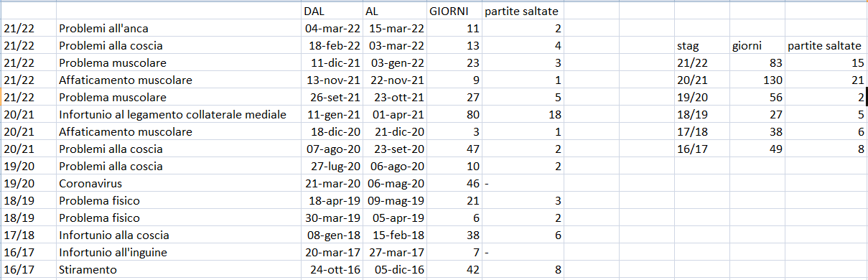Click the 'Infortunio al legamento collaterale mediale' cell
Viewport: 868px width, 280px height.
pyautogui.click(x=179, y=115)
